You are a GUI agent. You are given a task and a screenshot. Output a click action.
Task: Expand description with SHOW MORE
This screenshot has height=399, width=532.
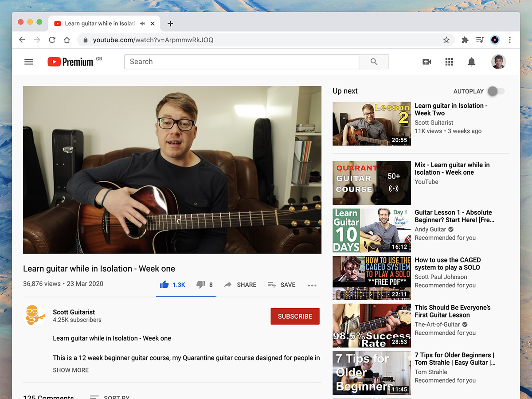[71, 370]
